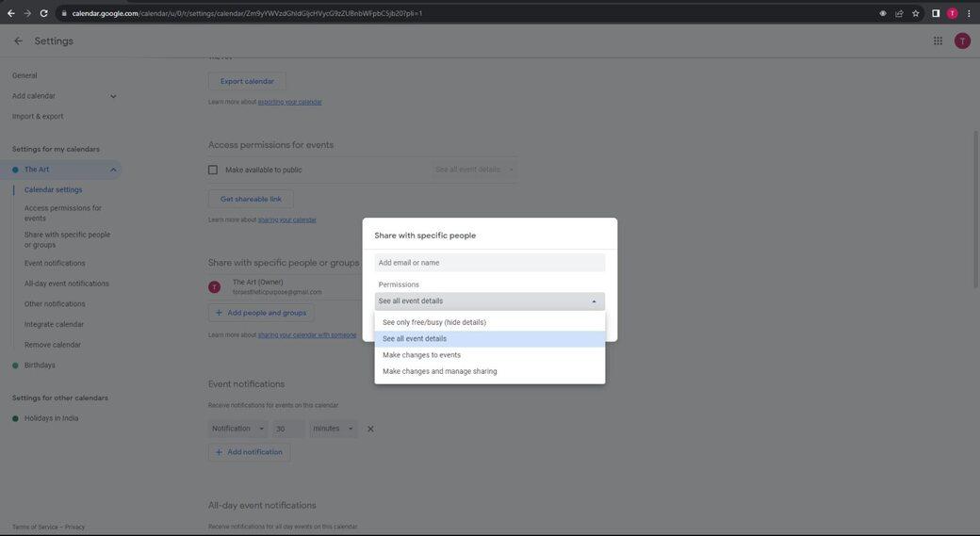This screenshot has height=536, width=980.
Task: Open the browser side panel
Action: pyautogui.click(x=936, y=13)
